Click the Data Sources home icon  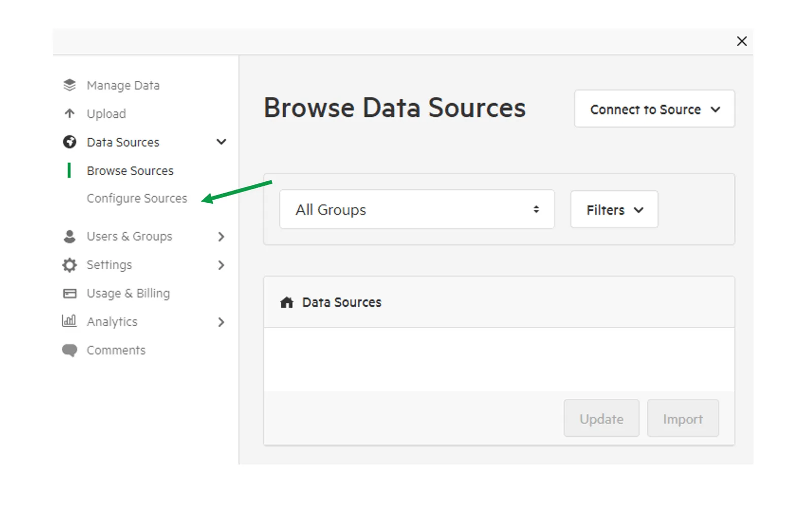point(287,302)
